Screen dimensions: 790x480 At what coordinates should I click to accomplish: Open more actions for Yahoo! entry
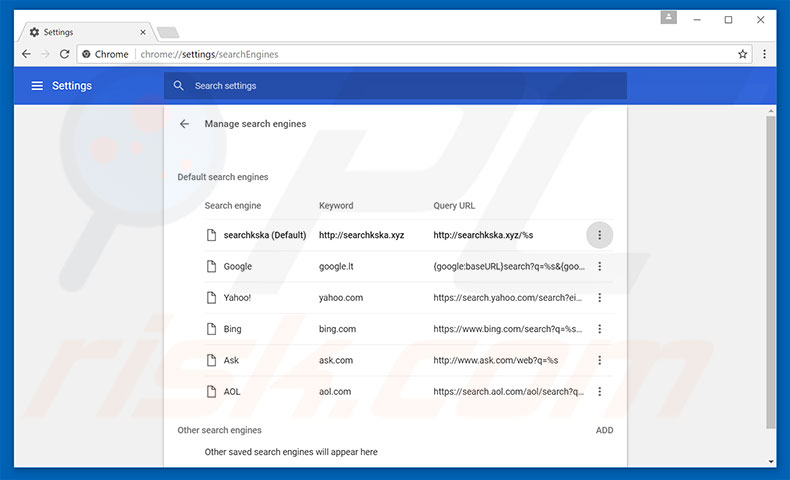coord(600,298)
